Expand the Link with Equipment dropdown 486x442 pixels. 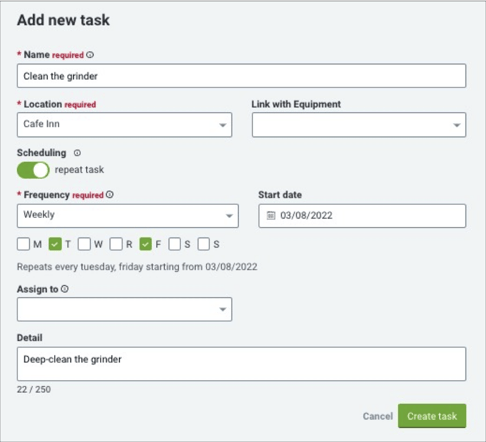coord(359,125)
